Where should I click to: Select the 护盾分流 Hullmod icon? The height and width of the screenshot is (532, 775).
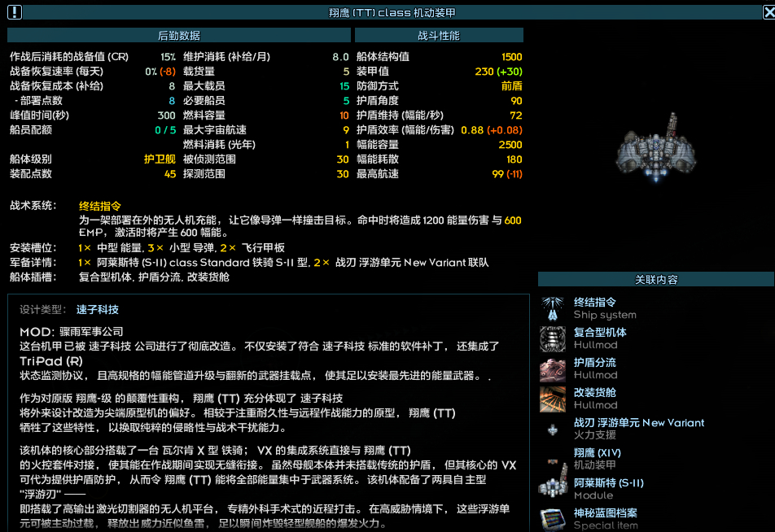tap(554, 368)
